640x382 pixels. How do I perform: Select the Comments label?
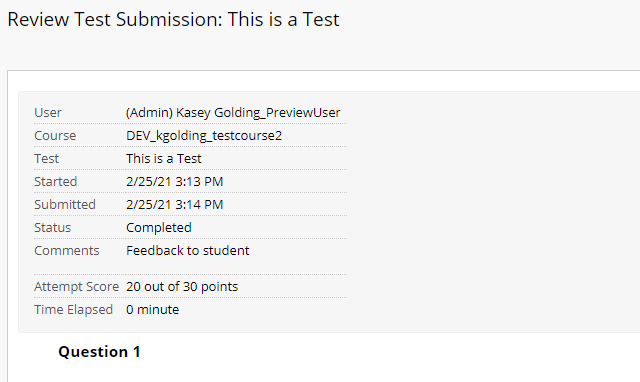pos(67,250)
